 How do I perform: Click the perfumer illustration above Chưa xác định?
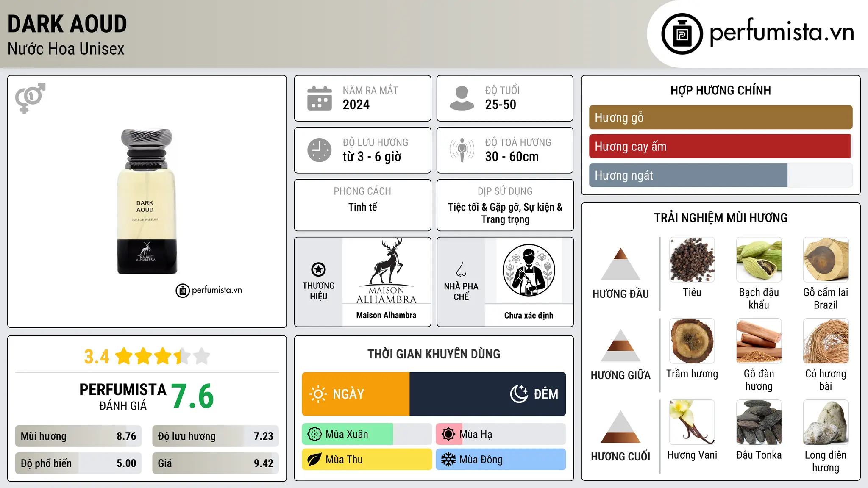(x=529, y=270)
